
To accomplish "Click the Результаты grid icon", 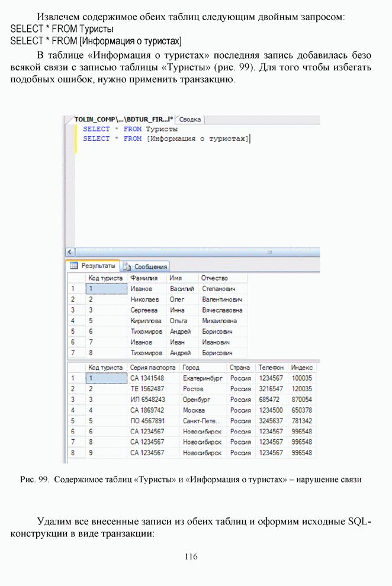I will (74, 266).
